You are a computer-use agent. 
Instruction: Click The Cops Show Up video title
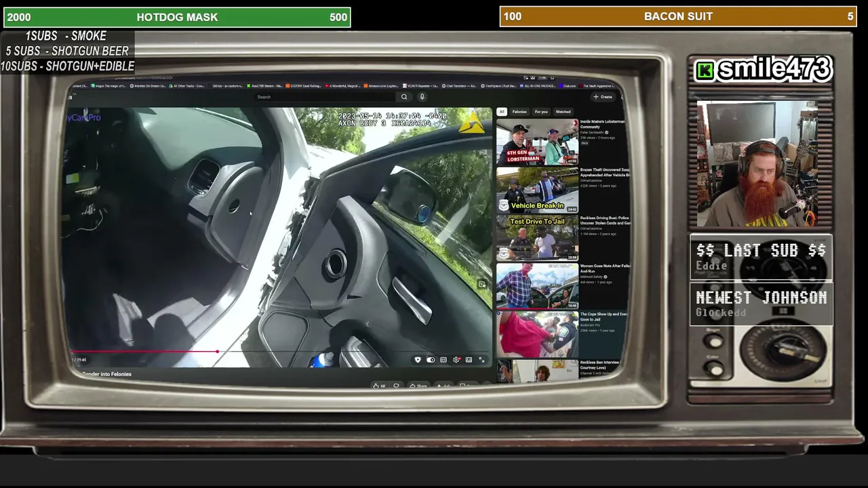click(x=604, y=317)
